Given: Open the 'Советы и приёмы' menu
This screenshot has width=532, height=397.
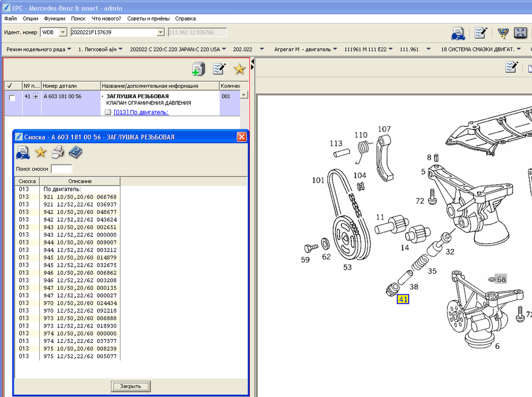Looking at the screenshot, I should point(148,18).
